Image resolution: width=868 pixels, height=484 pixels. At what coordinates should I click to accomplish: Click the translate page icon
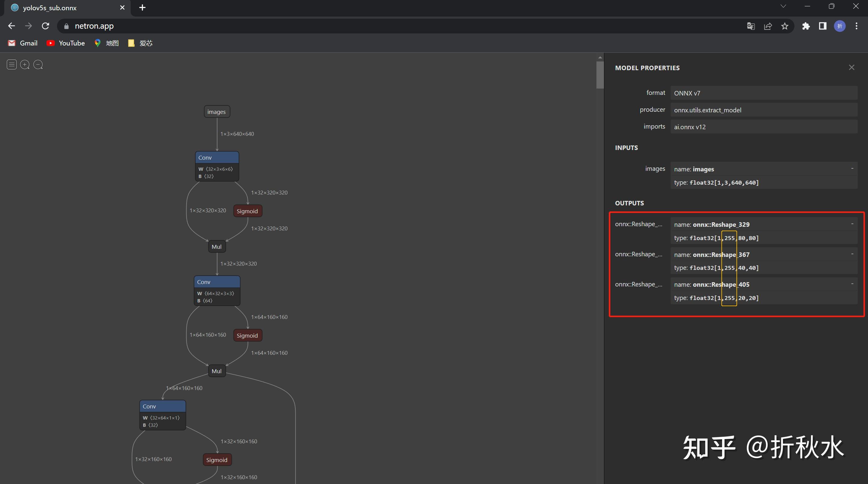point(751,26)
